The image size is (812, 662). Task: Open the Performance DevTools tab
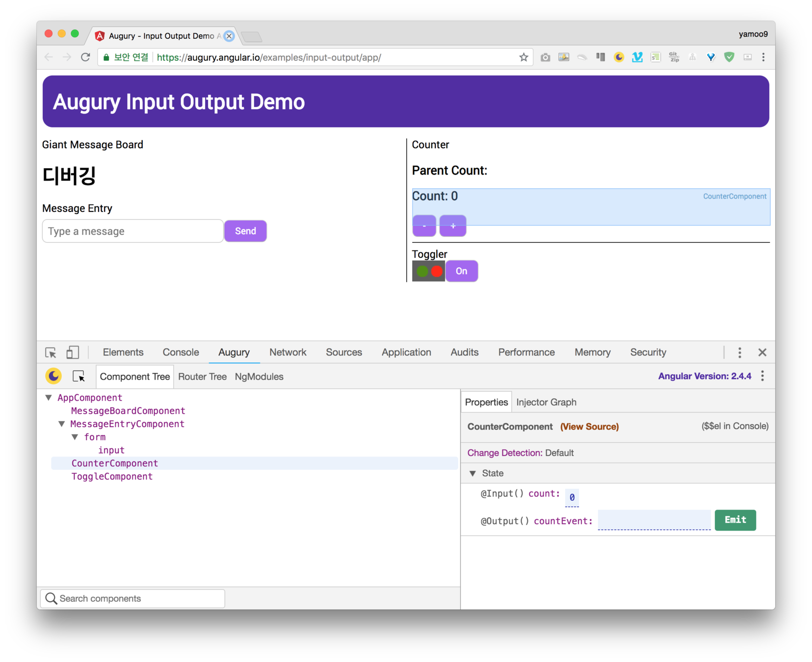pyautogui.click(x=526, y=353)
